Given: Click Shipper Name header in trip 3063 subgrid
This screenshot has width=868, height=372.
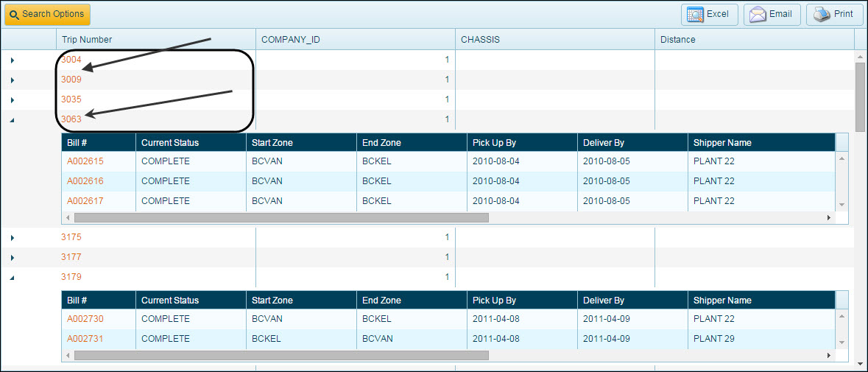Looking at the screenshot, I should point(761,142).
